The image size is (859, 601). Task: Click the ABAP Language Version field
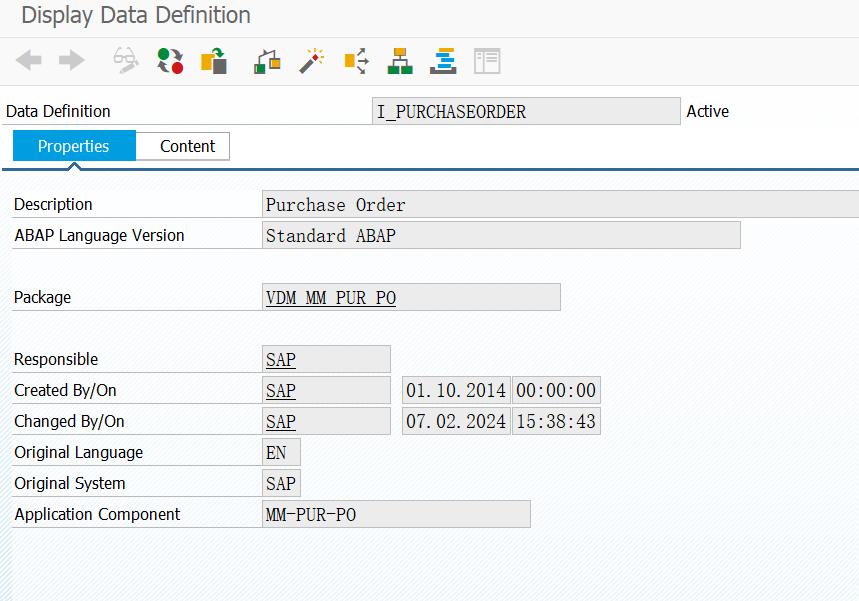500,235
